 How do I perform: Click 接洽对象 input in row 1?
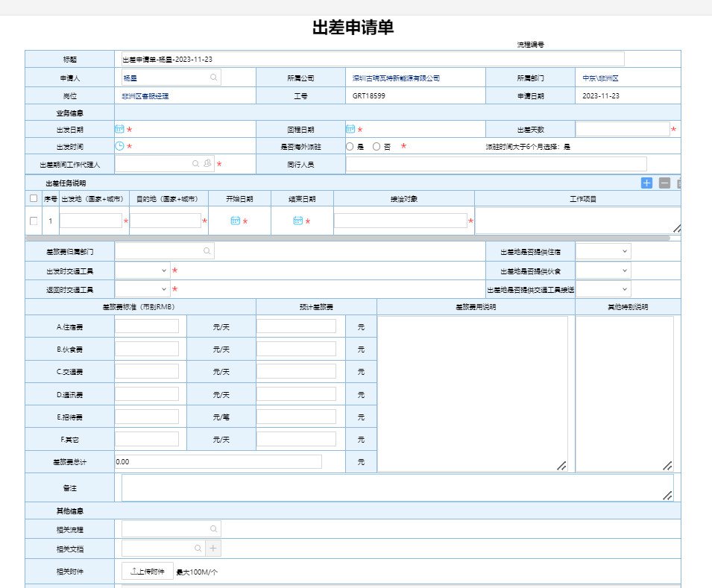tap(400, 221)
